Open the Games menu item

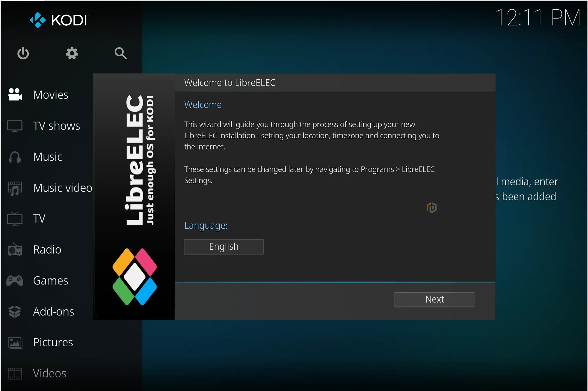51,281
